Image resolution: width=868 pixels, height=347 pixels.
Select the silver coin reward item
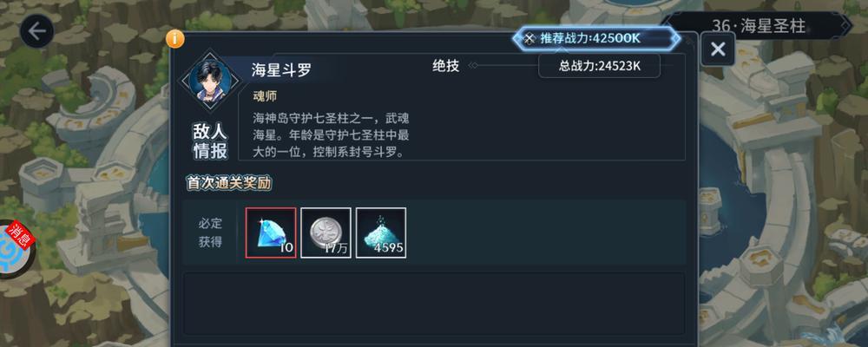click(x=325, y=232)
